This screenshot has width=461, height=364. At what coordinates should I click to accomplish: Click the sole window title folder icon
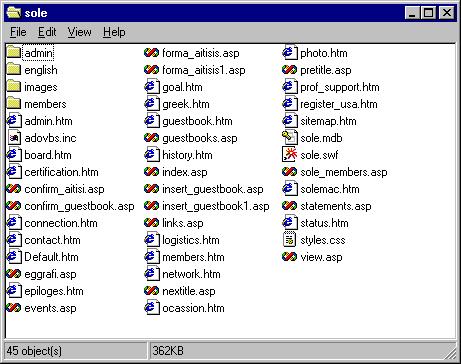point(13,13)
